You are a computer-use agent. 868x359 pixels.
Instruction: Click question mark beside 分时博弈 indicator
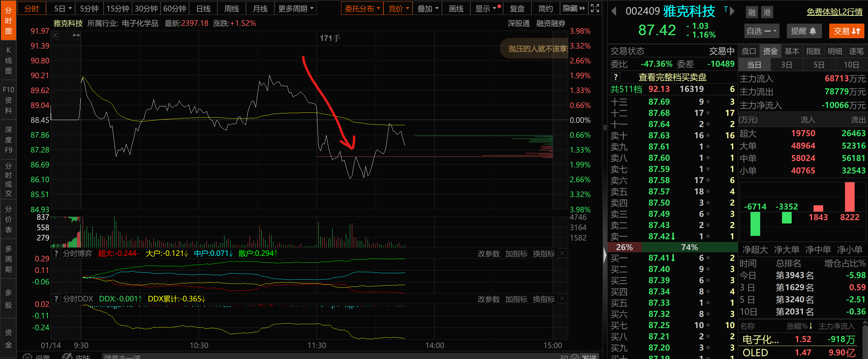pyautogui.click(x=56, y=253)
